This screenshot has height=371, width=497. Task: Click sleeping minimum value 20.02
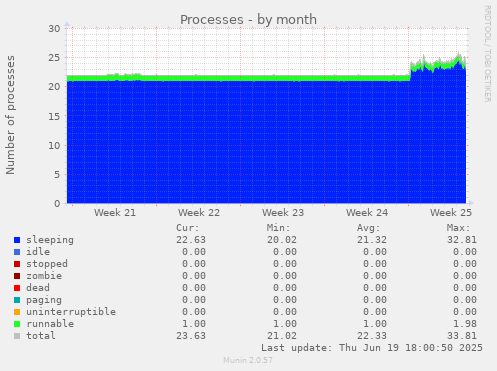coord(282,240)
